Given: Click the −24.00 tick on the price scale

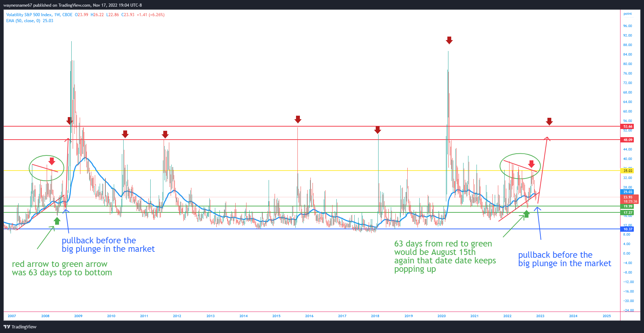Looking at the screenshot, I should point(628,310).
